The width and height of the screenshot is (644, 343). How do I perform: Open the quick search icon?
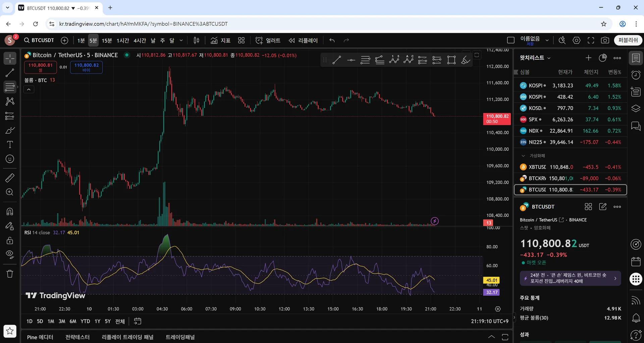coord(562,41)
